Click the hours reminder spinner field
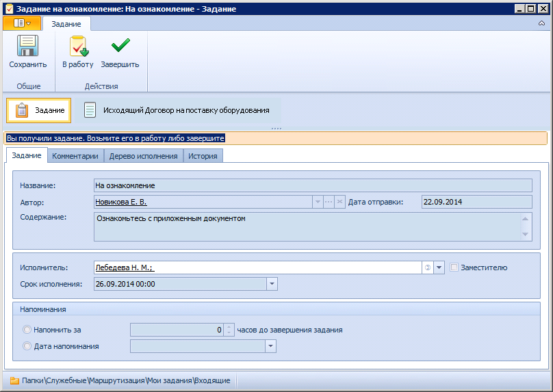553x392 pixels. [x=177, y=330]
